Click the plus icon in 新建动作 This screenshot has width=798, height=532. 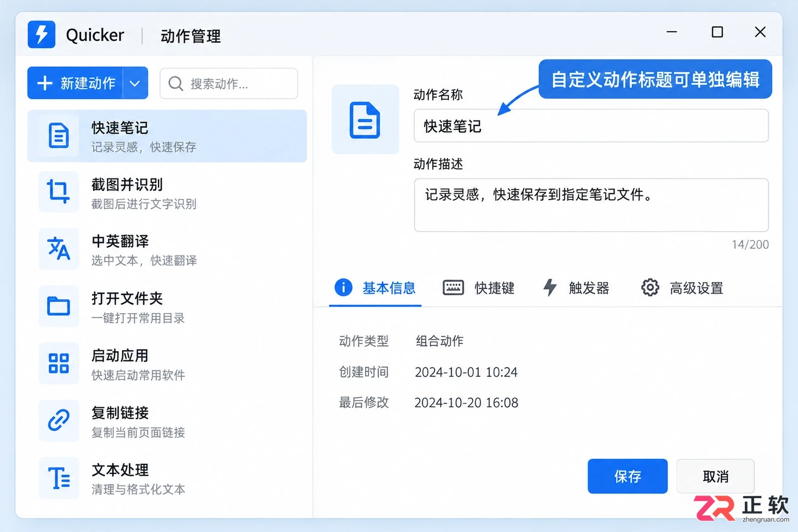click(45, 83)
